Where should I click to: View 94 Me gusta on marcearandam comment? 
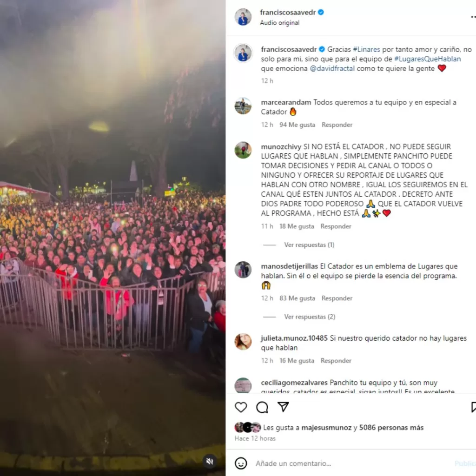(297, 125)
